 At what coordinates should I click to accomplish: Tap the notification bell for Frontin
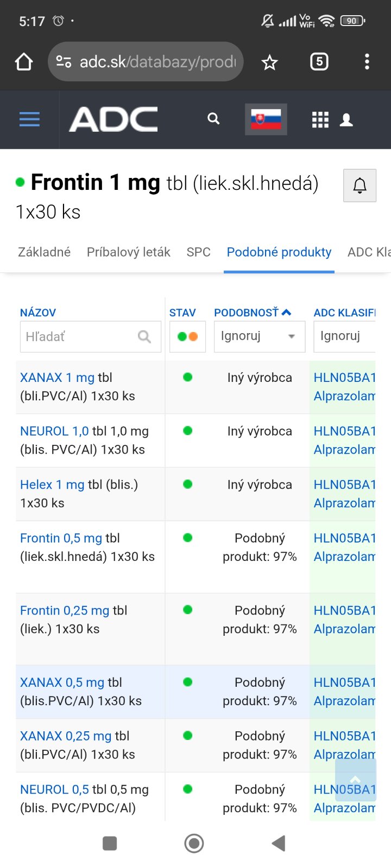pyautogui.click(x=360, y=186)
